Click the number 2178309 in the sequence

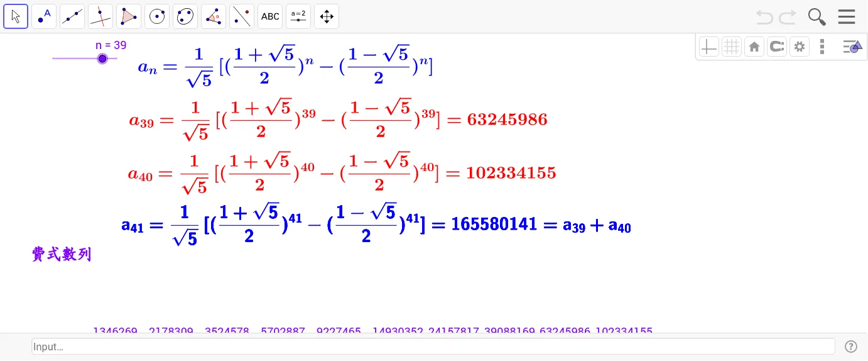tap(171, 330)
